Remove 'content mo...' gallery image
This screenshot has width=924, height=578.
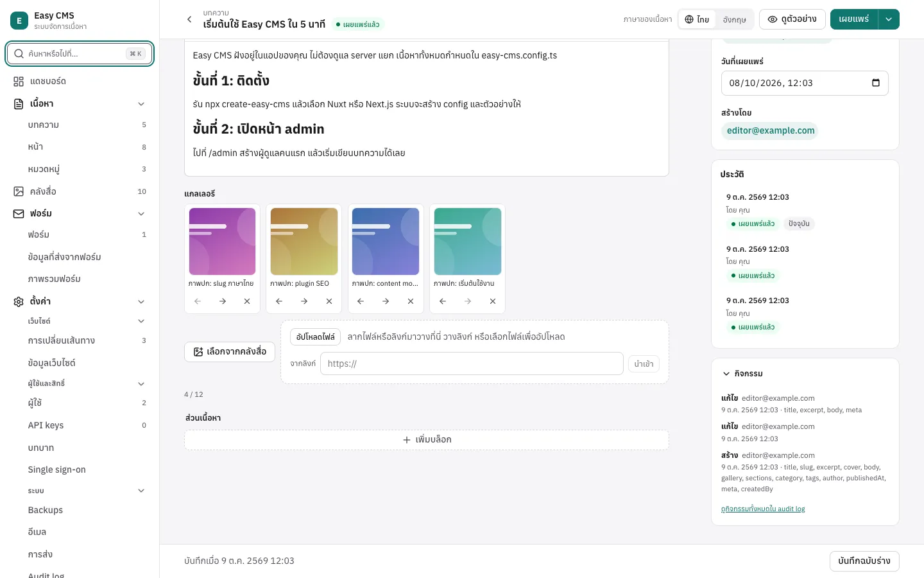411,301
